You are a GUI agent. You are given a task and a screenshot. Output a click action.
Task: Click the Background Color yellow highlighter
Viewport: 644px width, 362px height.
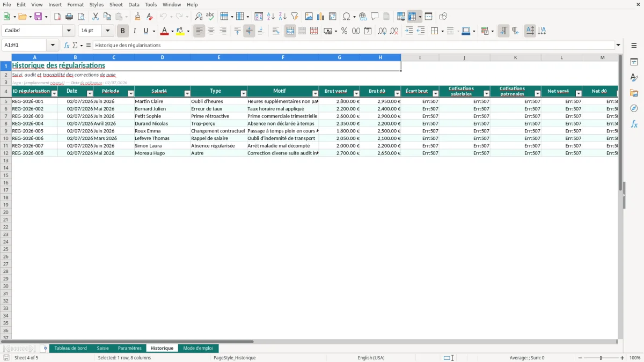coord(180,31)
